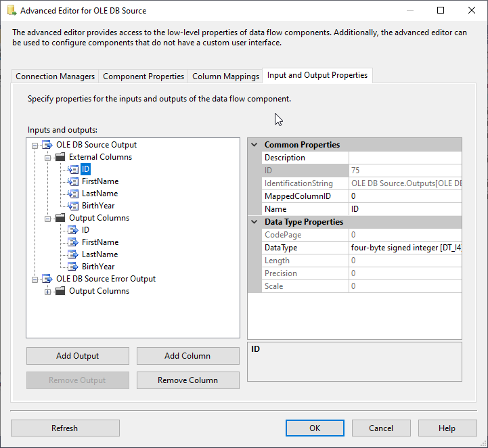This screenshot has height=448, width=488.
Task: Click the FirstName external column icon
Action: 73,181
